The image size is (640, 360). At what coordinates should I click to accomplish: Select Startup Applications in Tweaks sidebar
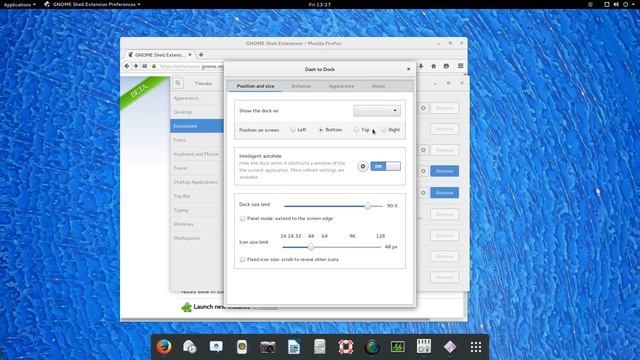click(x=197, y=182)
